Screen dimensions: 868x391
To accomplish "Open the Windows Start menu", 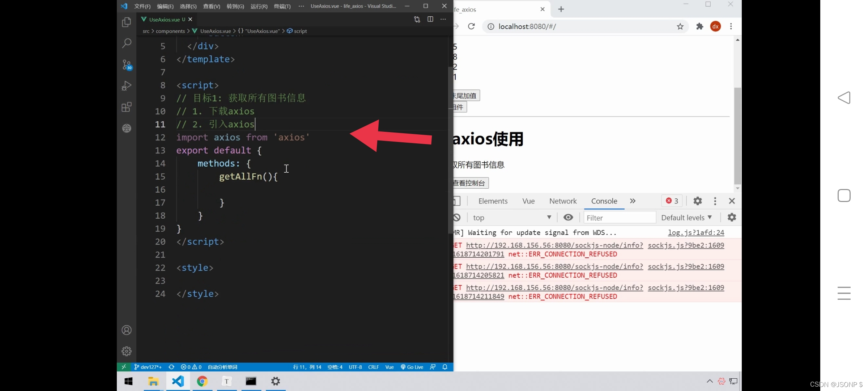I will (x=128, y=381).
